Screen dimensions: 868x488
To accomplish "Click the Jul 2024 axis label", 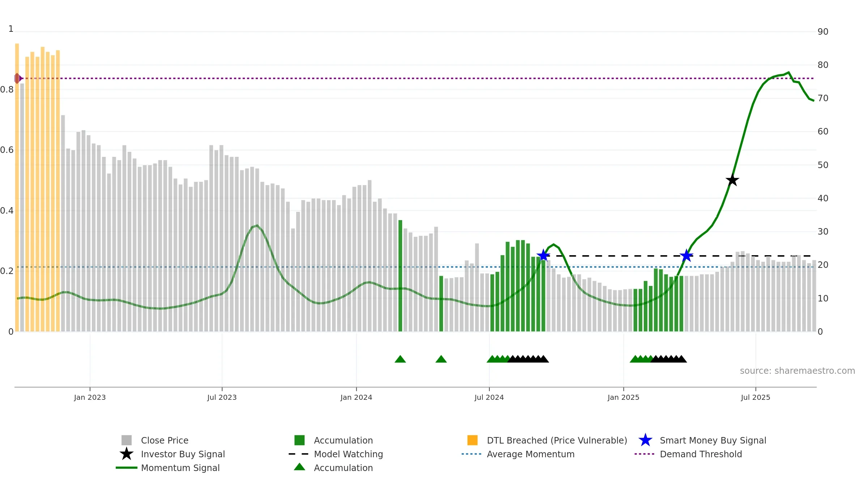I will click(489, 398).
